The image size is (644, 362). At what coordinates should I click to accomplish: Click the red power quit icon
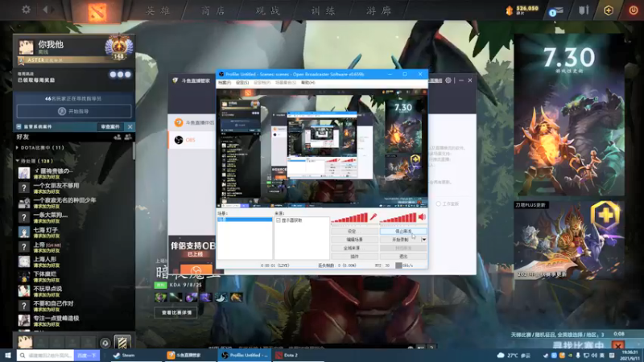pyautogui.click(x=634, y=10)
